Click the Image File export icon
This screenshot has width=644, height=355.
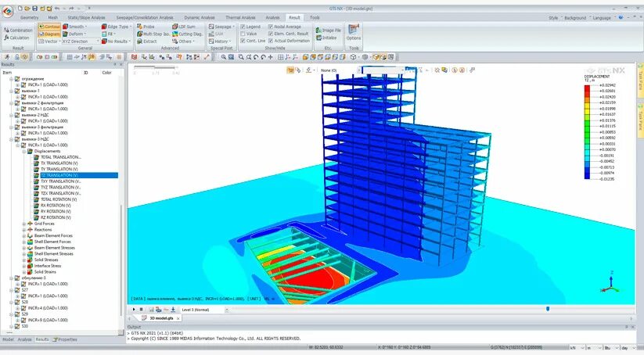[329, 30]
